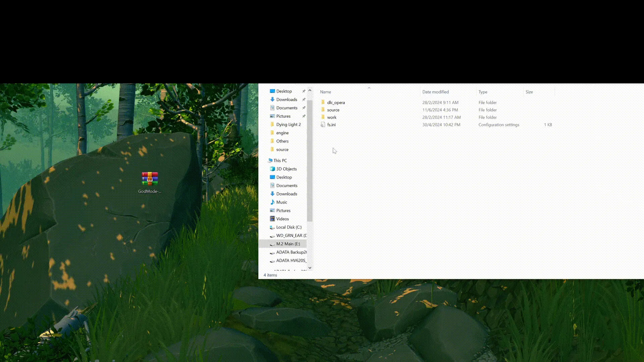Collapse the This PC tree node
Viewport: 644px width, 362px height.
(x=266, y=161)
